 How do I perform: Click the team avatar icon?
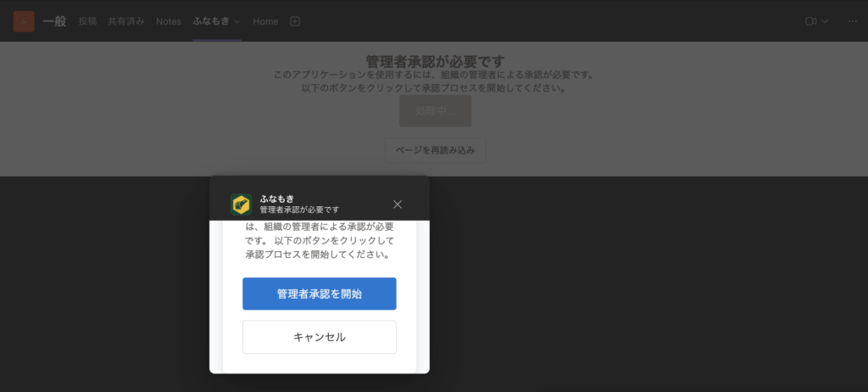(24, 21)
